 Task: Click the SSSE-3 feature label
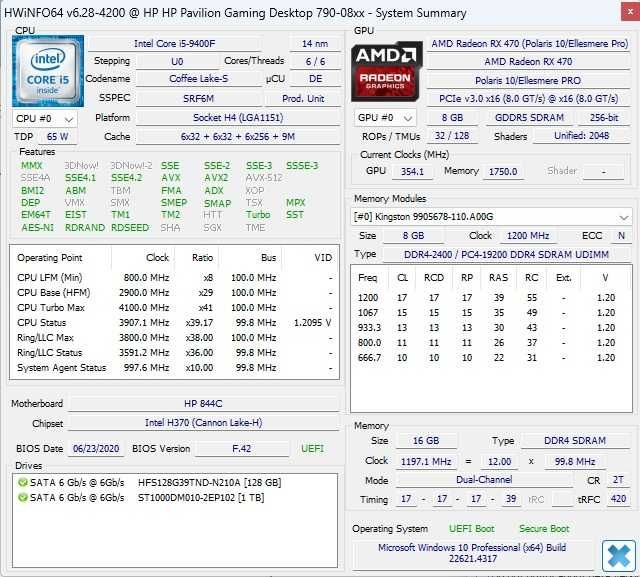tap(302, 166)
